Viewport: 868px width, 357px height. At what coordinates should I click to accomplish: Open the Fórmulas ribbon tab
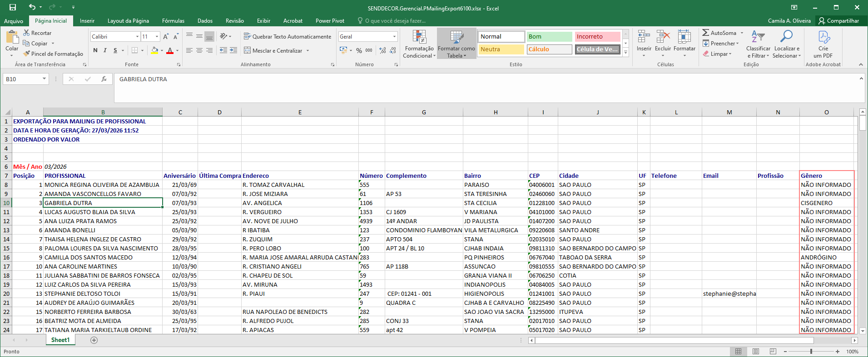click(x=173, y=21)
